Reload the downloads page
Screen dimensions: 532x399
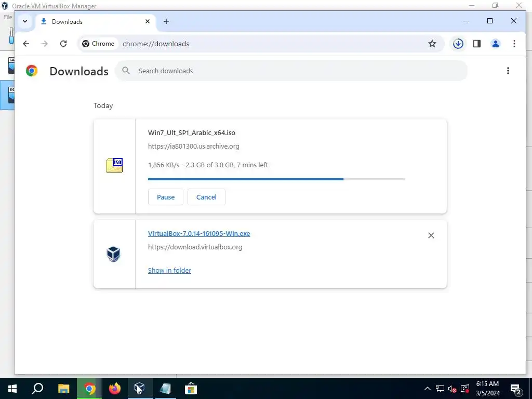[63, 44]
